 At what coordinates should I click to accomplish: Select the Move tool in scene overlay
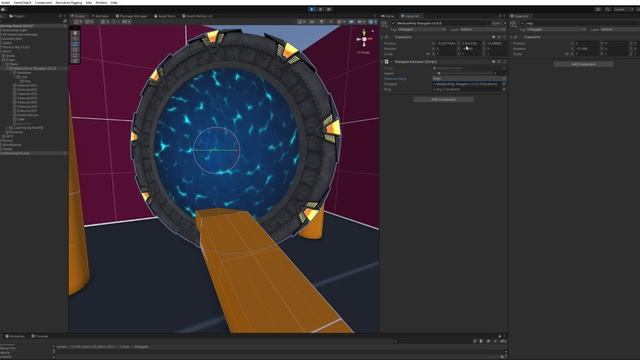coord(75,38)
